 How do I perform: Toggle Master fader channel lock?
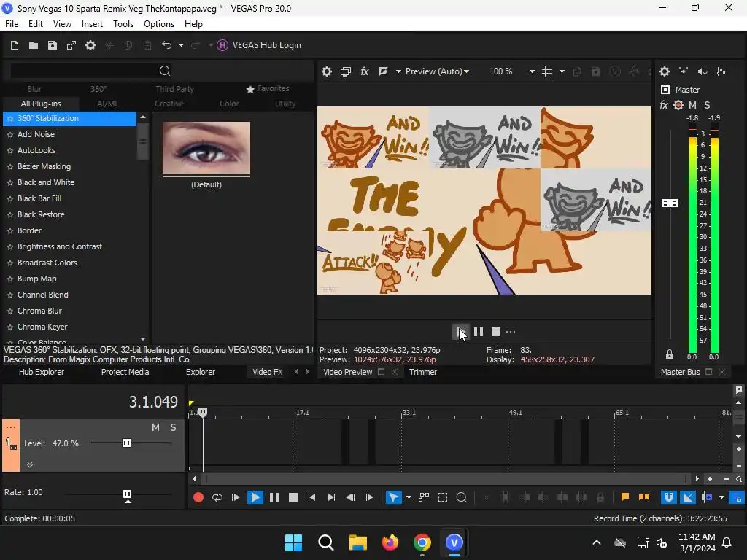click(x=670, y=354)
